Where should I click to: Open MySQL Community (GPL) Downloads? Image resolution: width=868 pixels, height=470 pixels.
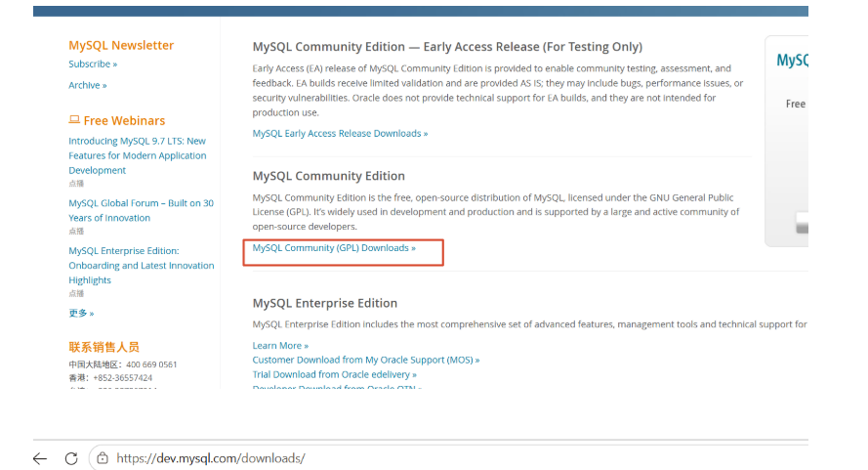pos(334,248)
